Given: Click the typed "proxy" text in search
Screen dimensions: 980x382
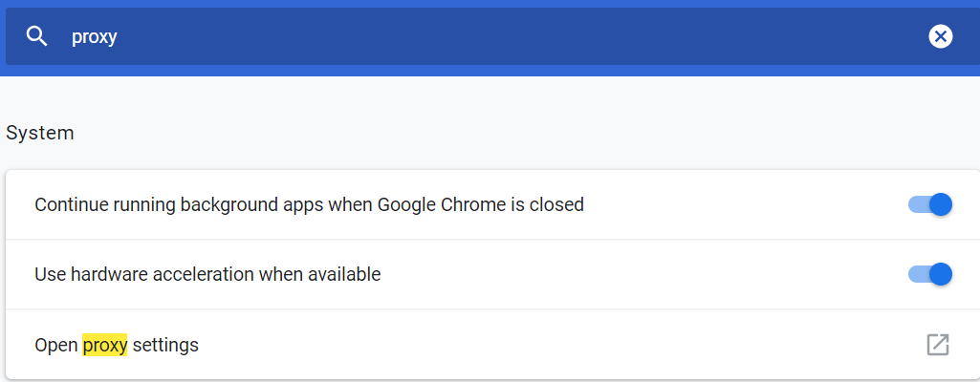Looking at the screenshot, I should pyautogui.click(x=94, y=37).
